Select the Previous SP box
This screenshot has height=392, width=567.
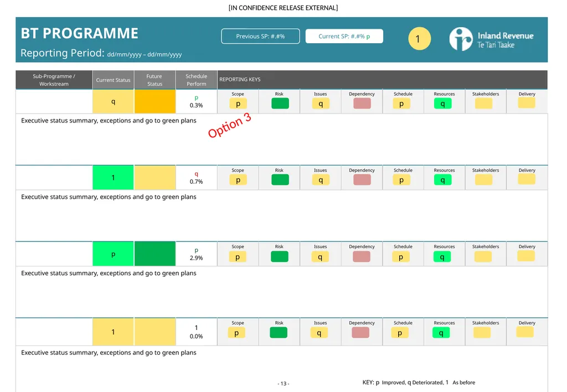260,36
